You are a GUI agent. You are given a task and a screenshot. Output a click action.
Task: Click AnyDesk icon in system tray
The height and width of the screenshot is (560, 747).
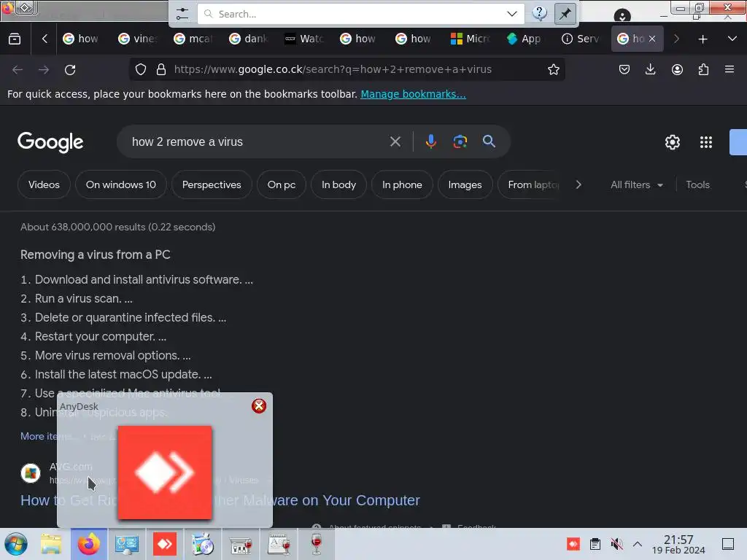pos(573,544)
